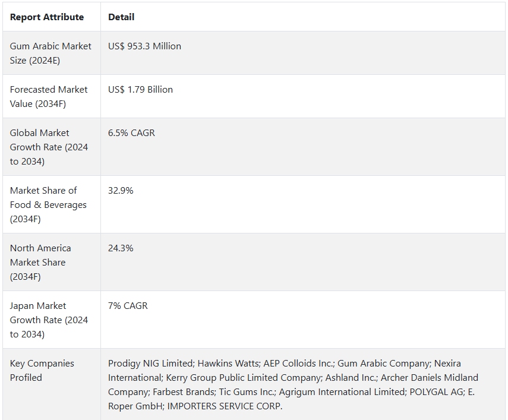This screenshot has width=508, height=420.
Task: Click IMPORTERS SERVICE CORP. text
Action: click(x=225, y=406)
